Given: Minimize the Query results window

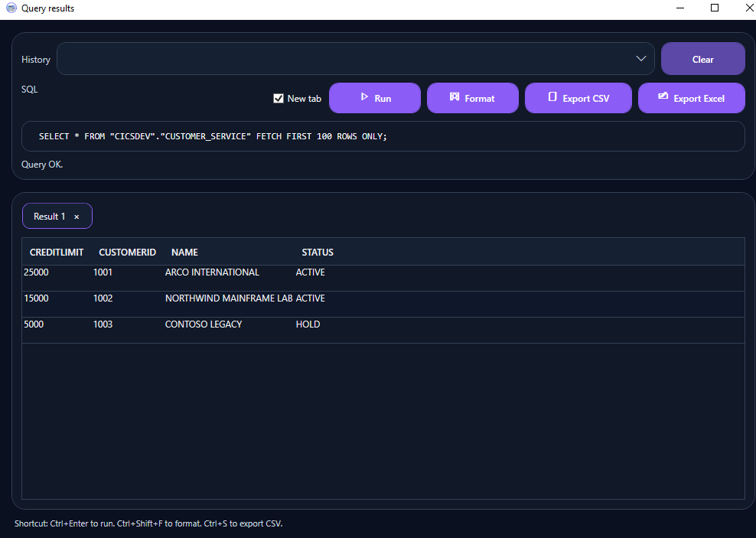Looking at the screenshot, I should pos(680,8).
